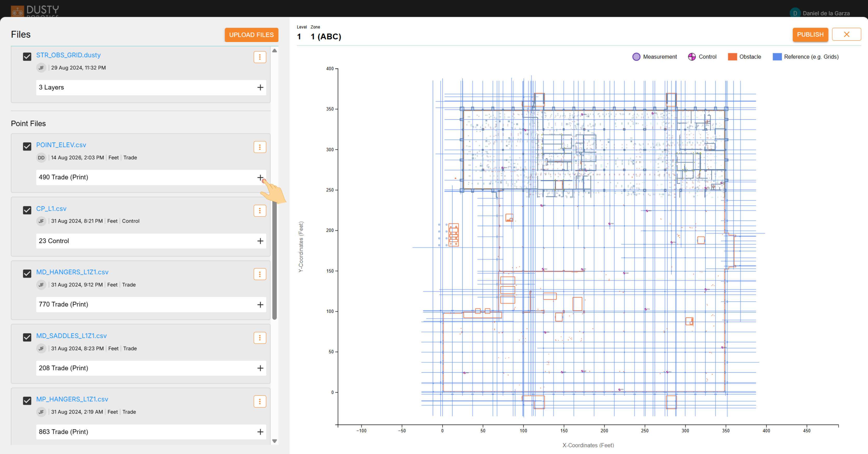Open options menu for STR_OBS_GRID.dusty
The height and width of the screenshot is (454, 868).
(260, 57)
